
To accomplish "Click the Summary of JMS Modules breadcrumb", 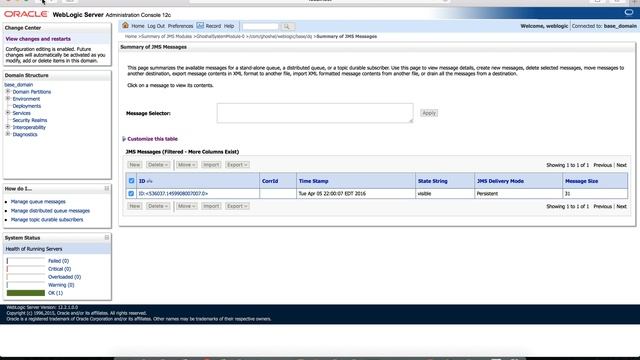I will tap(167, 36).
